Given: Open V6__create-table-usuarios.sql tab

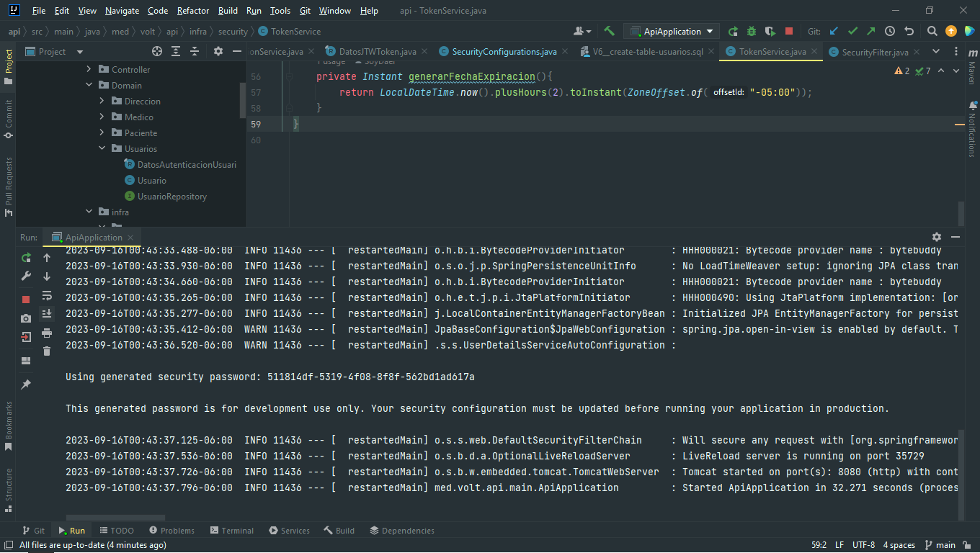Looking at the screenshot, I should [647, 51].
